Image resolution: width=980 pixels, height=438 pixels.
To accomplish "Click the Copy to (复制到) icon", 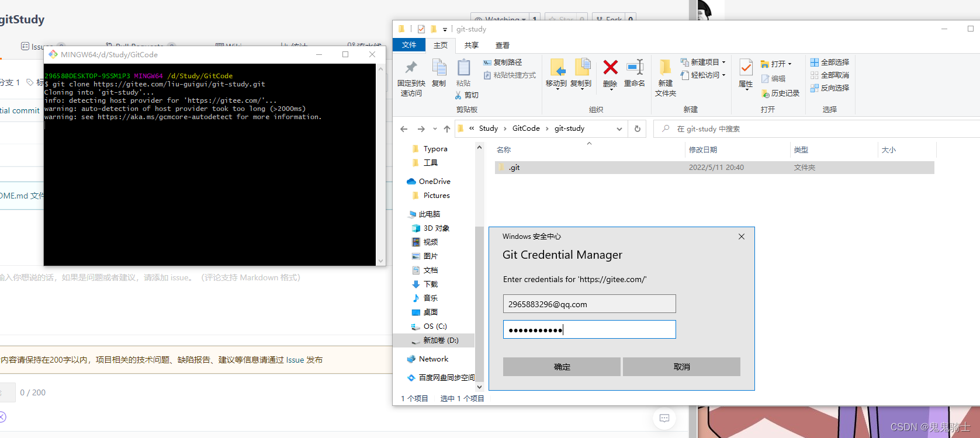I will click(582, 68).
